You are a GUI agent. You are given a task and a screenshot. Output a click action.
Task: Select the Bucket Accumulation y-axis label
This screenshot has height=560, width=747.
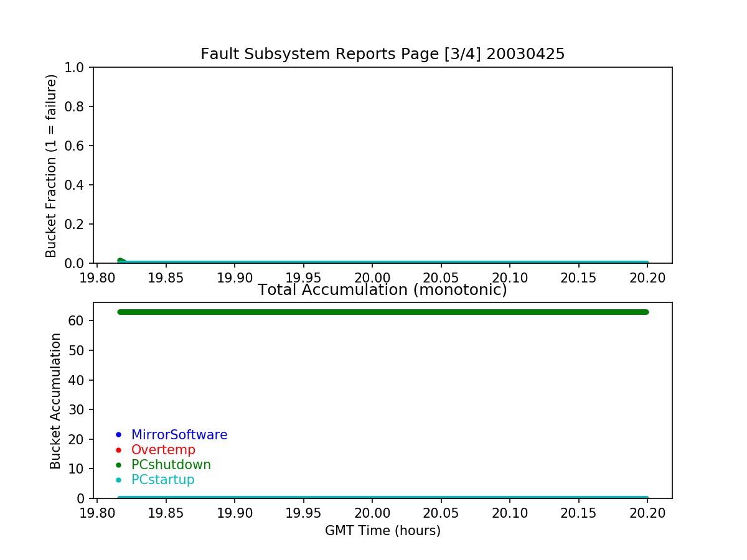(55, 401)
